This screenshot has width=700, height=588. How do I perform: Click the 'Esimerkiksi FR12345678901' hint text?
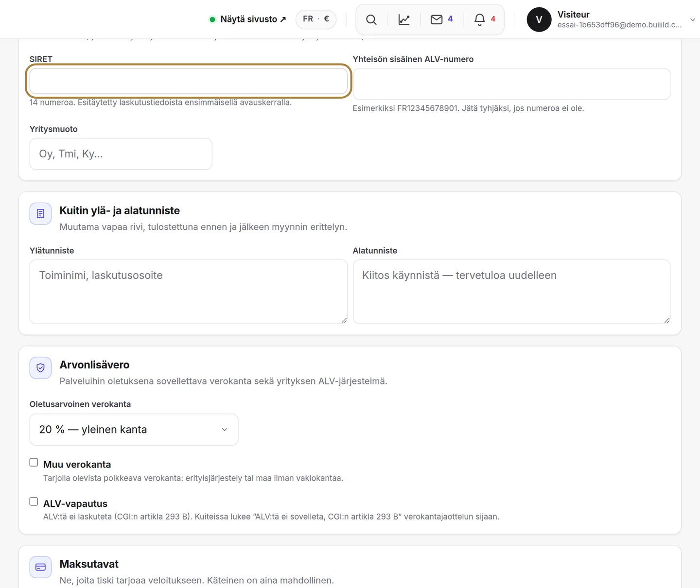click(x=468, y=108)
